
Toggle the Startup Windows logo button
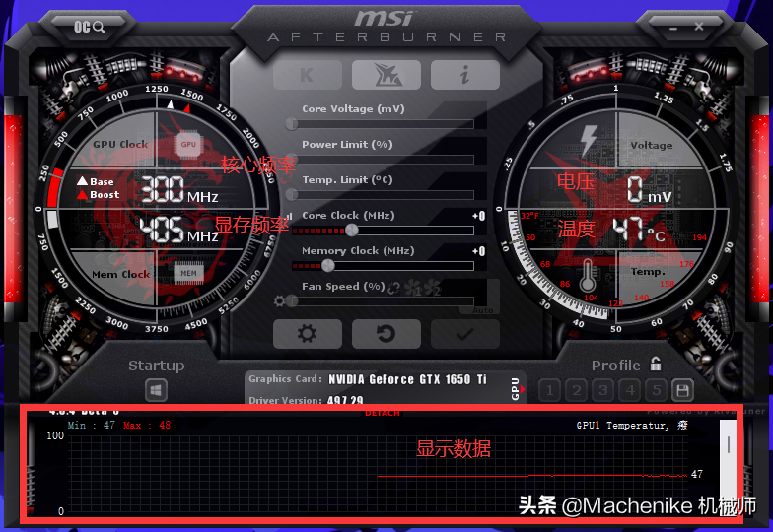point(157,391)
